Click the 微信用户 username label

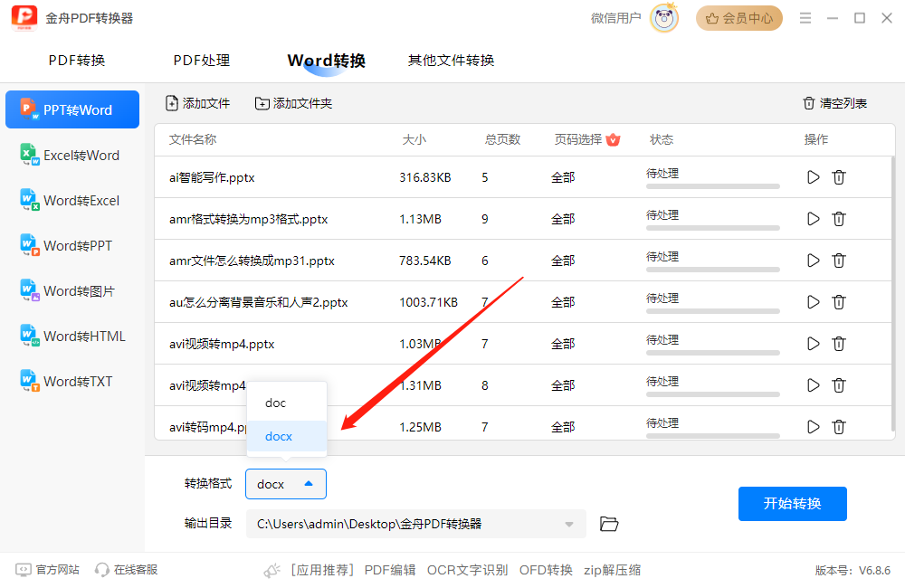click(615, 18)
